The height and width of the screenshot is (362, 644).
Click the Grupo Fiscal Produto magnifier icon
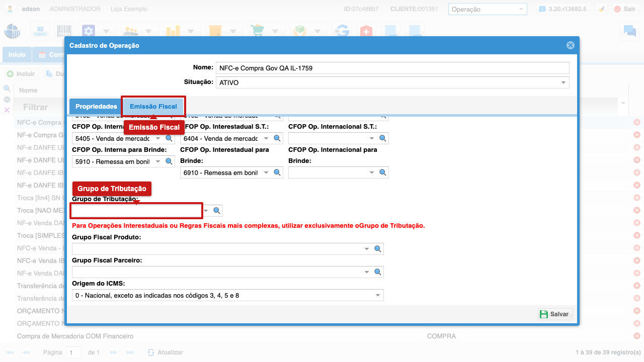click(x=378, y=249)
